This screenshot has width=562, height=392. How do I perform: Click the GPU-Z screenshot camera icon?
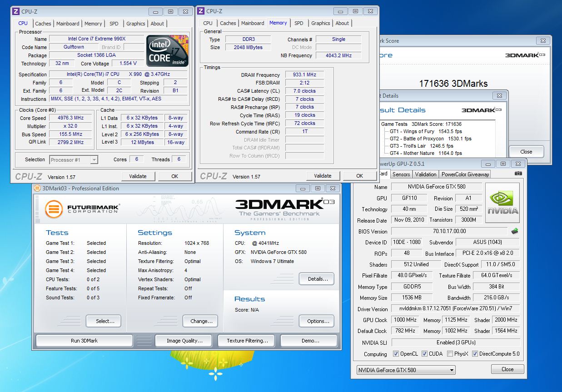[518, 174]
